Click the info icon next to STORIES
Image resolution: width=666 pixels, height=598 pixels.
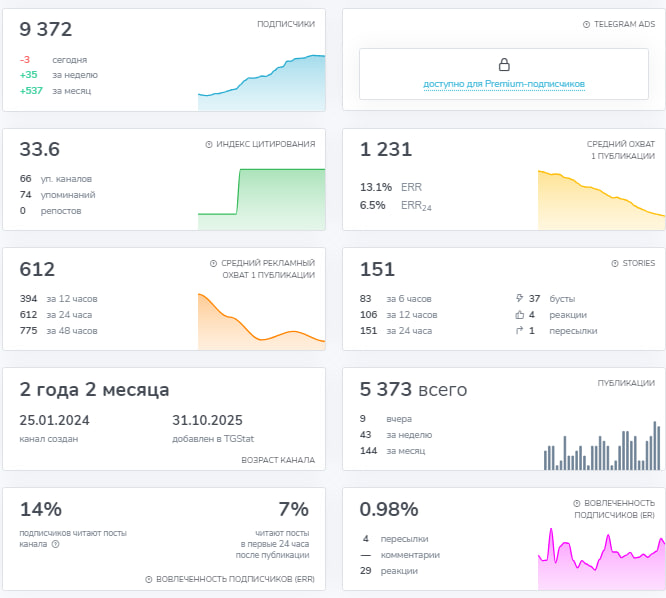click(613, 263)
